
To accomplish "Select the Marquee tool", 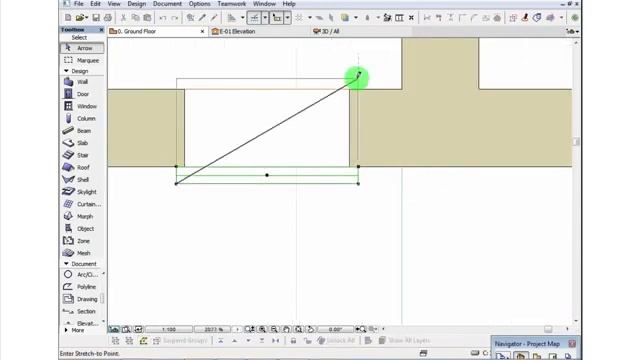I will pos(82,60).
